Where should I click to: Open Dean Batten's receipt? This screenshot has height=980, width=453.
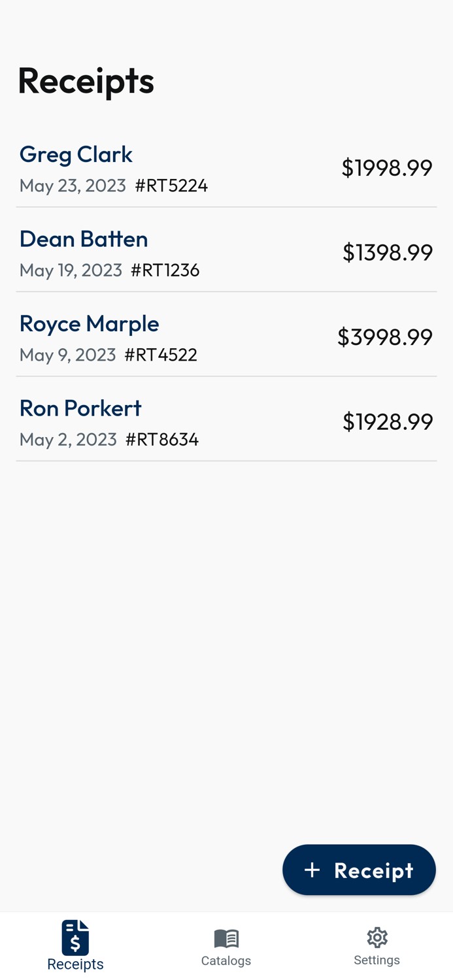pos(226,252)
